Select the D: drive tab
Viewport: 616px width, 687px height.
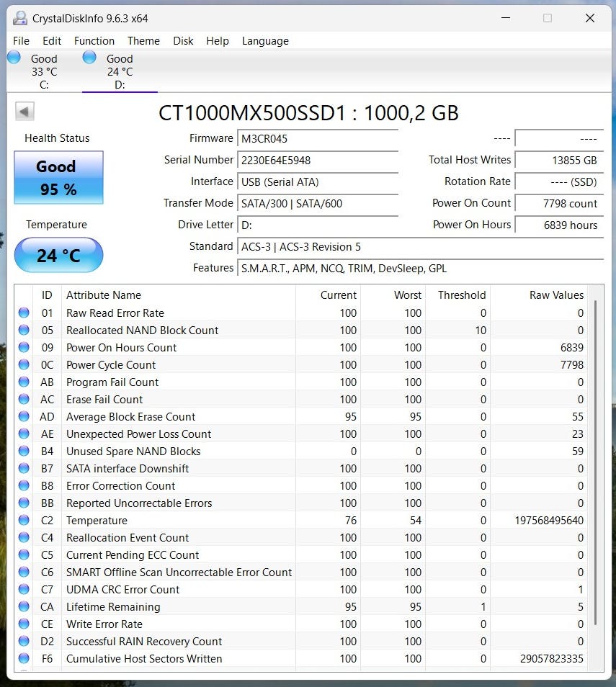pyautogui.click(x=120, y=71)
